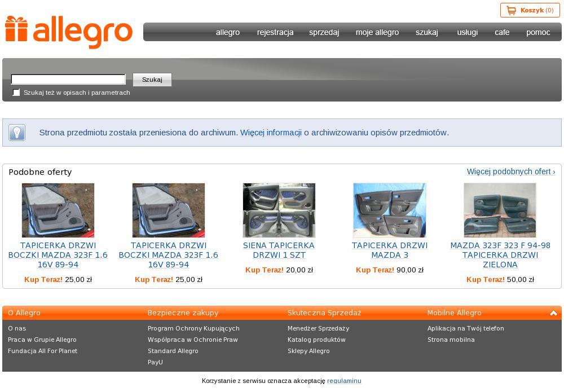Image resolution: width=564 pixels, height=392 pixels.
Task: Click the 90,00 zł Kup Teraz price
Action: pos(390,270)
